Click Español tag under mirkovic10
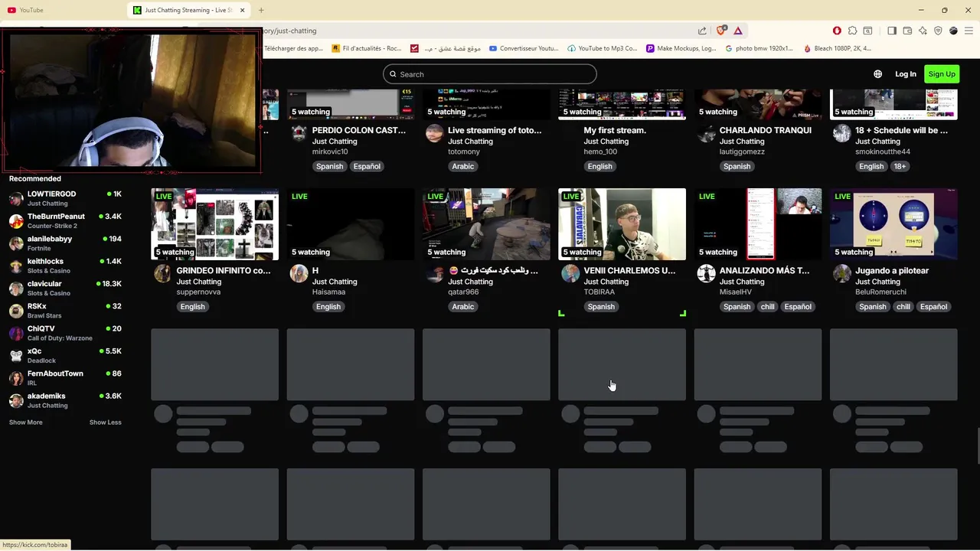Image resolution: width=980 pixels, height=551 pixels. [367, 166]
